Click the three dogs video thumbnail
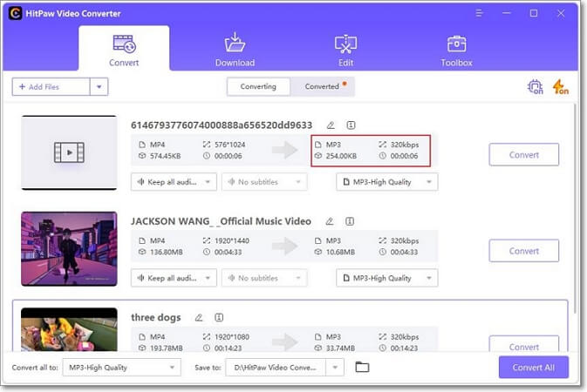 pos(69,329)
